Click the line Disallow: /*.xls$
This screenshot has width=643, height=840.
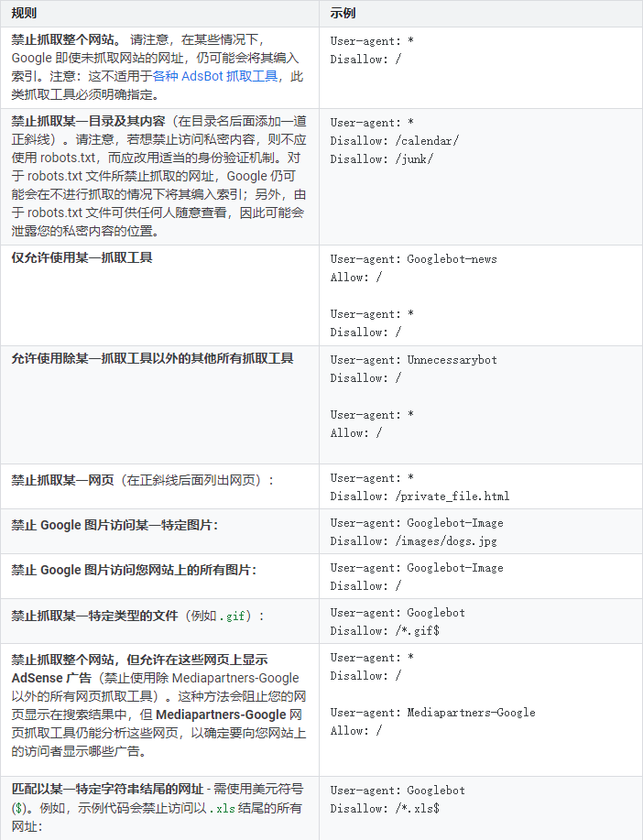point(385,809)
